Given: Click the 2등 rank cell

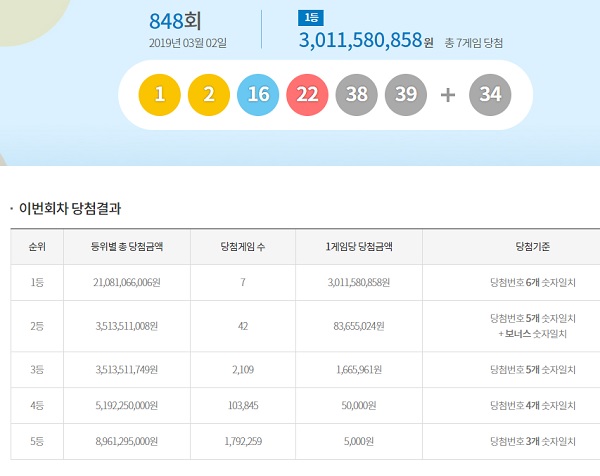Looking at the screenshot, I should click(37, 326).
